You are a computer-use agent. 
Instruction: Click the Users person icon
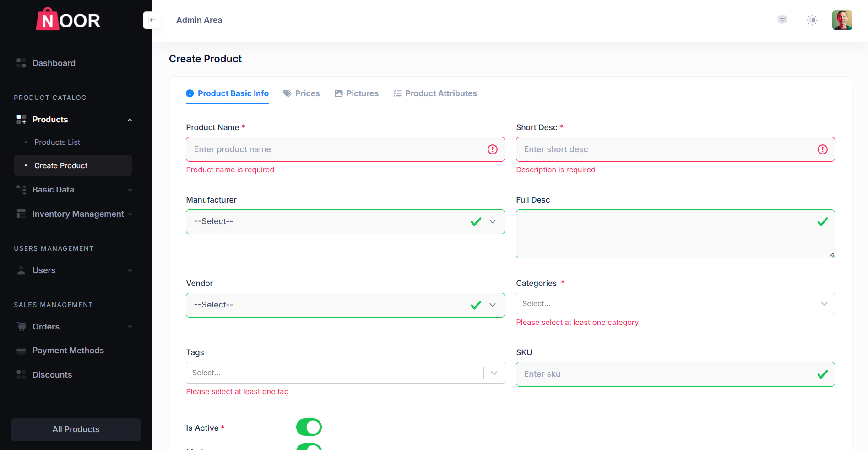click(x=21, y=270)
